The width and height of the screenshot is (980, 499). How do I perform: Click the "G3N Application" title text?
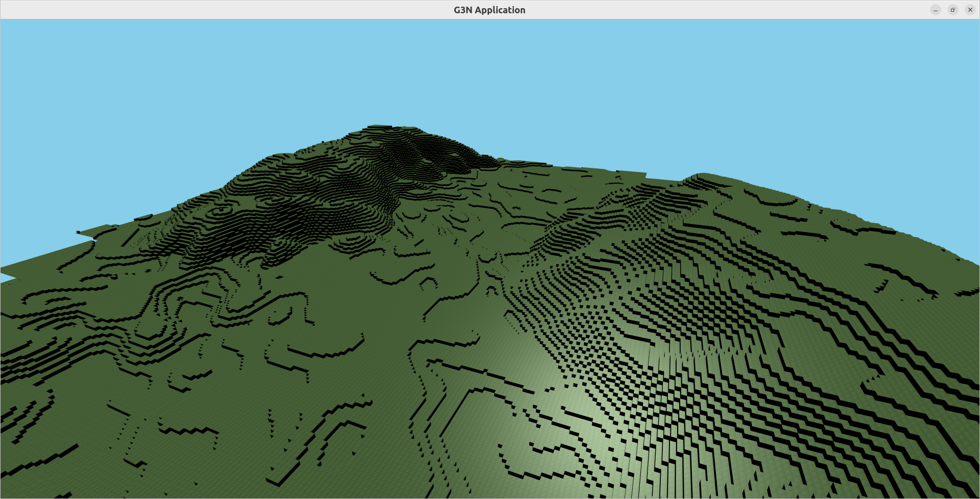click(x=489, y=10)
